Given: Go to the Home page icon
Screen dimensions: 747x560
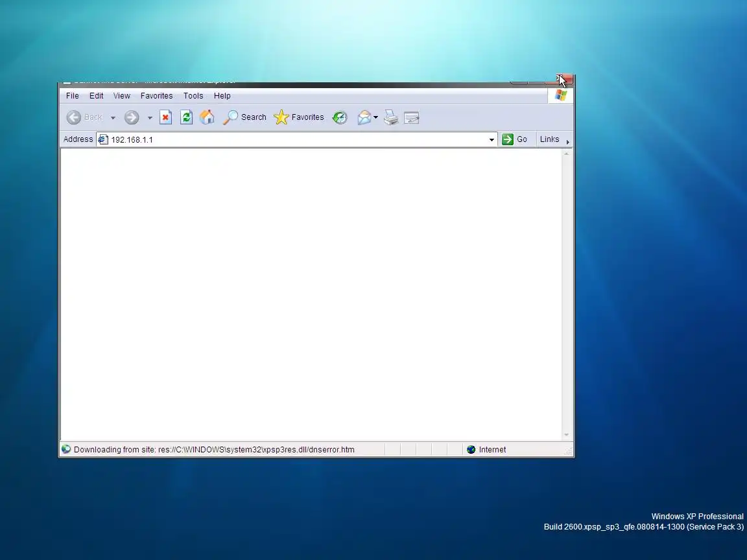Looking at the screenshot, I should [x=207, y=117].
